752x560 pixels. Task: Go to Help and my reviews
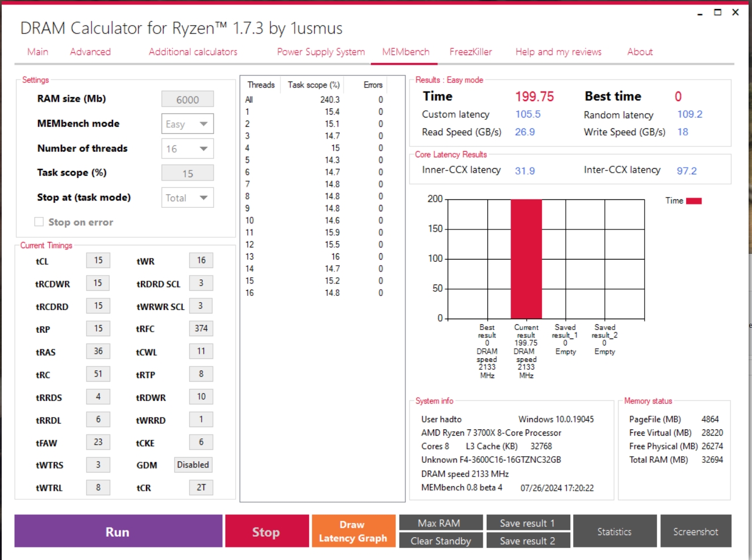[x=558, y=52]
